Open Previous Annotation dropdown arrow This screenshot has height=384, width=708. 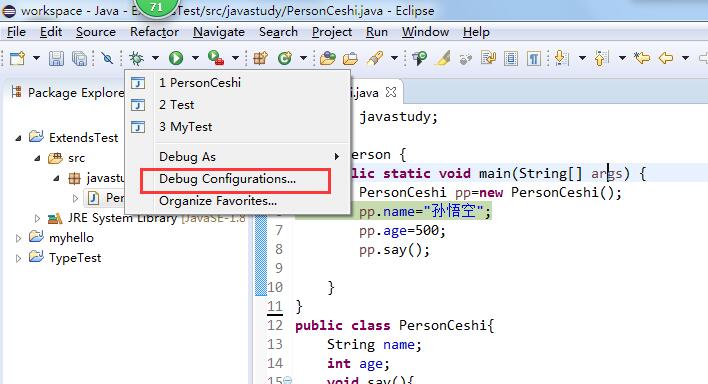(622, 58)
